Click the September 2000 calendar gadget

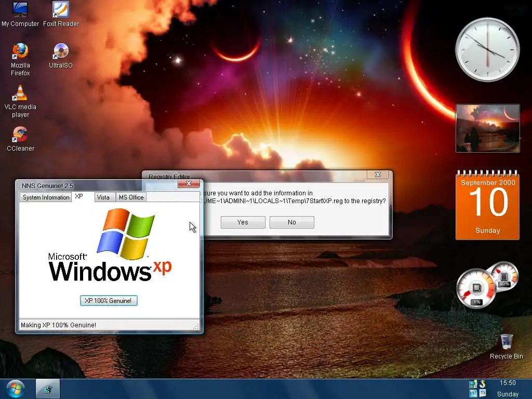(x=487, y=205)
